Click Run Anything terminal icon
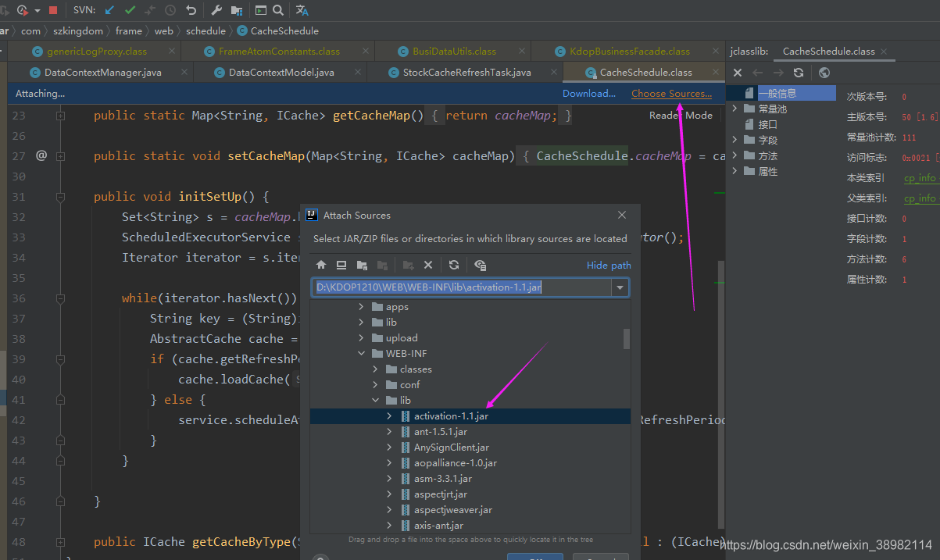 tap(261, 10)
